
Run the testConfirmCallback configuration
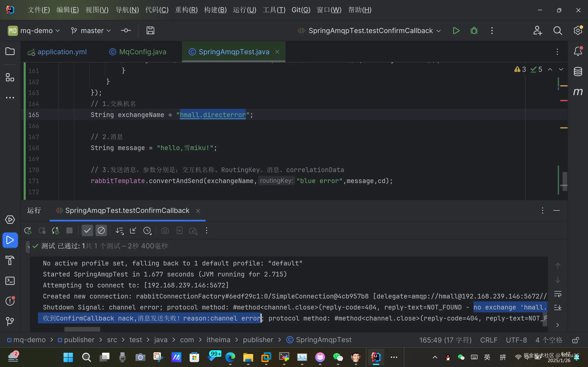pos(456,31)
